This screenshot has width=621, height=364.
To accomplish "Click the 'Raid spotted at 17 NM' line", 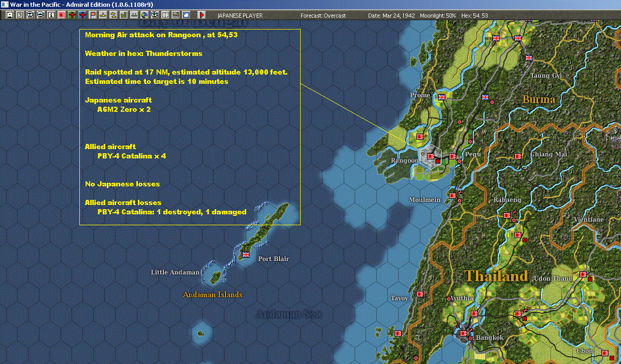I will [x=186, y=72].
